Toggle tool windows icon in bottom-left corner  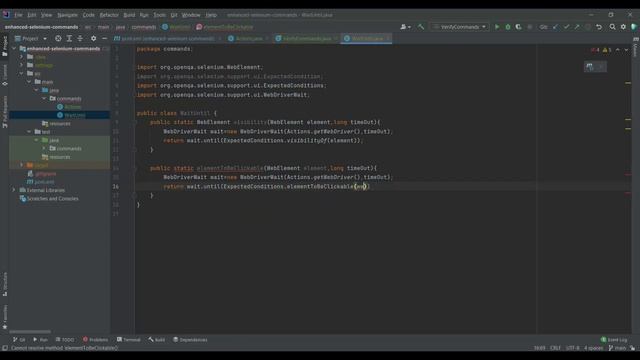click(x=5, y=348)
